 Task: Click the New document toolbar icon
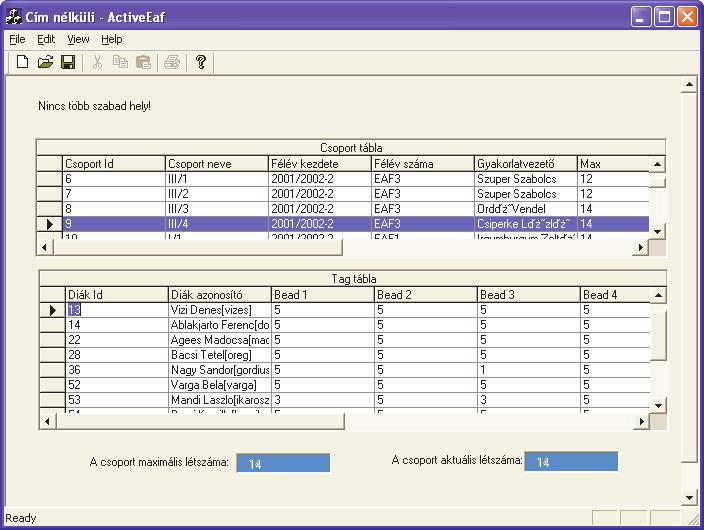[x=22, y=62]
